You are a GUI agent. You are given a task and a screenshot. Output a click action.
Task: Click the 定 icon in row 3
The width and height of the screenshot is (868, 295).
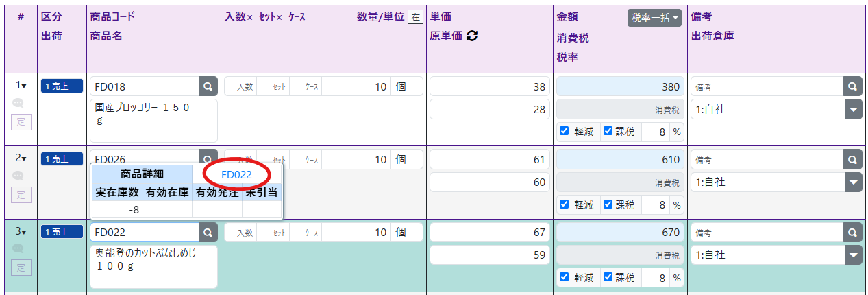tap(21, 268)
